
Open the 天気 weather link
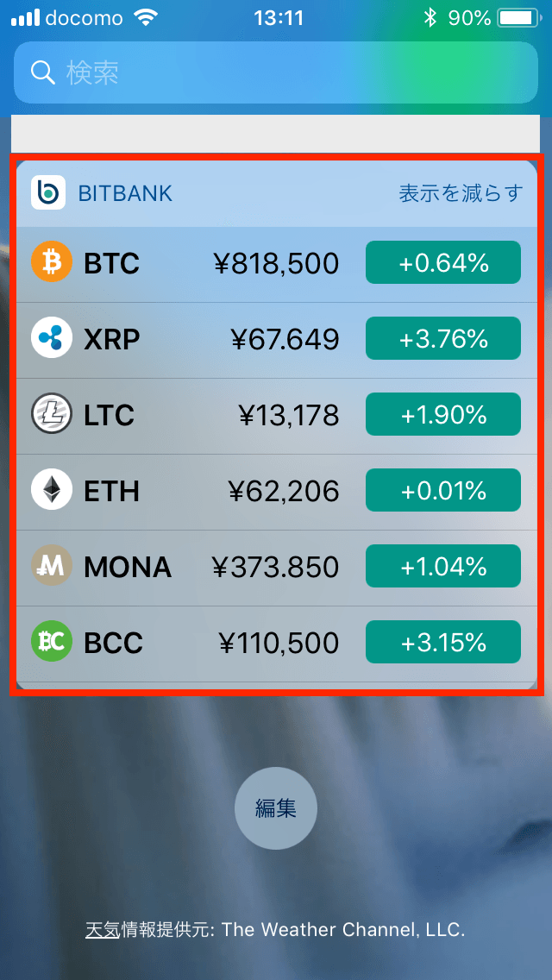(x=102, y=929)
